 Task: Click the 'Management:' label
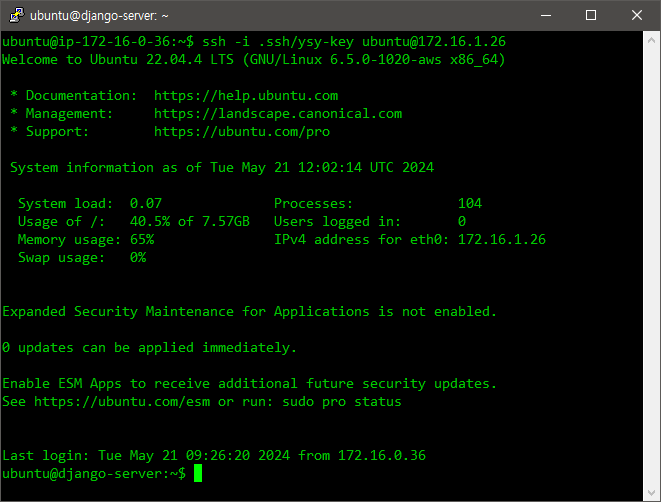(x=70, y=114)
